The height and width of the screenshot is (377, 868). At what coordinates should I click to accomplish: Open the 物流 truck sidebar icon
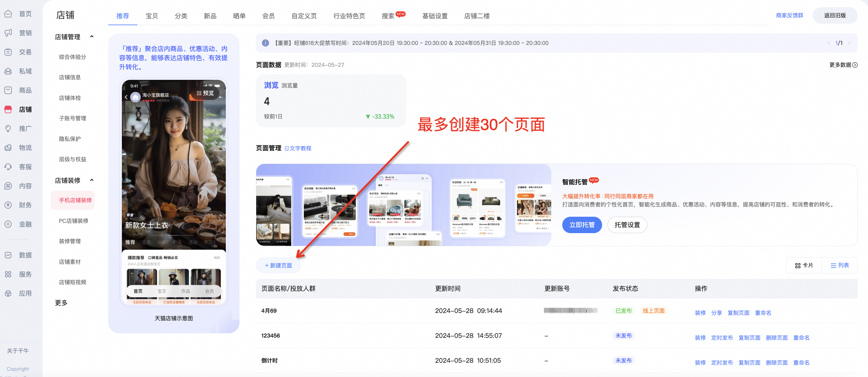coord(8,148)
